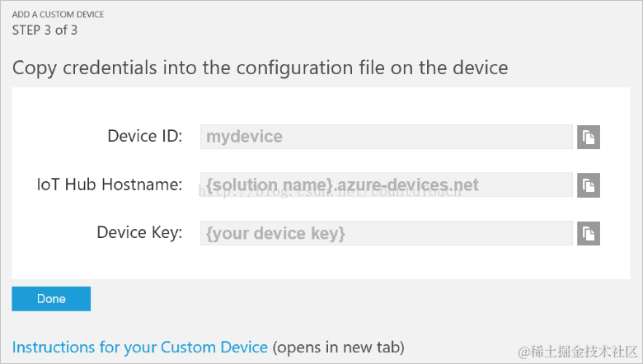Copy the Device Key to clipboard
Viewport: 643px width, 364px height.
pos(589,234)
